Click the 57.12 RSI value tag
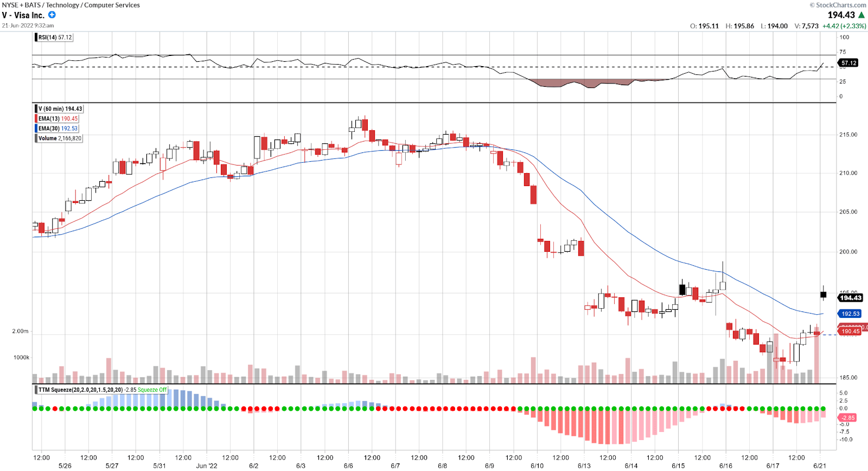 [x=849, y=63]
